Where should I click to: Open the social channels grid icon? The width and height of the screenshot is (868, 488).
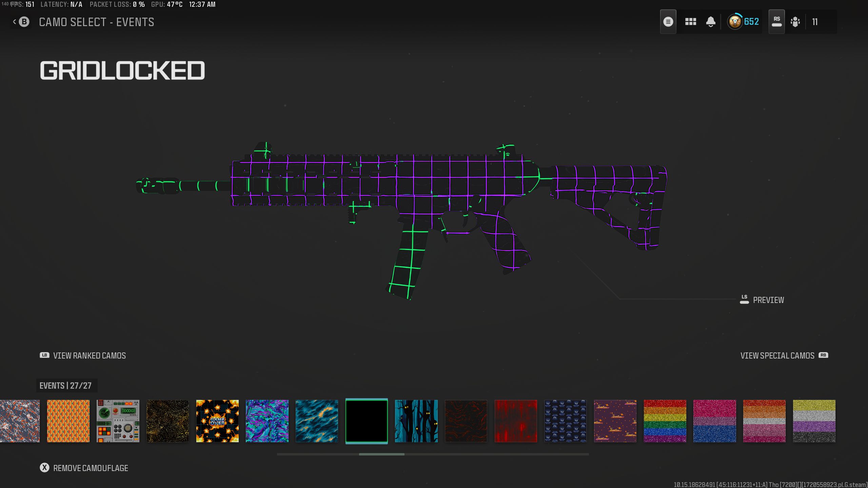690,21
